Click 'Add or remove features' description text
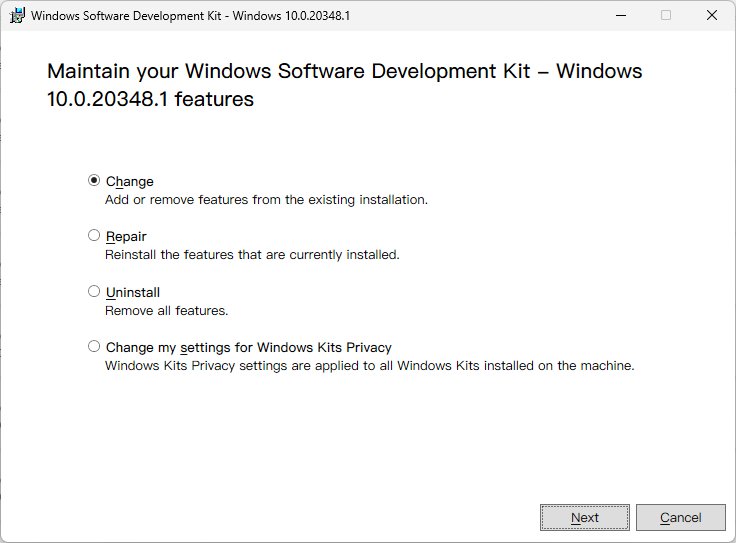Image resolution: width=736 pixels, height=543 pixels. [x=266, y=200]
